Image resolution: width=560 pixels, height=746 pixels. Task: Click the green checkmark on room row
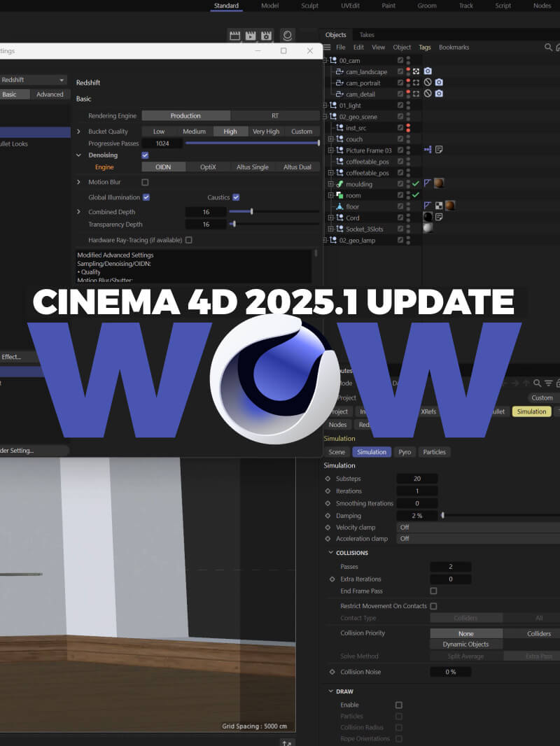click(x=416, y=195)
